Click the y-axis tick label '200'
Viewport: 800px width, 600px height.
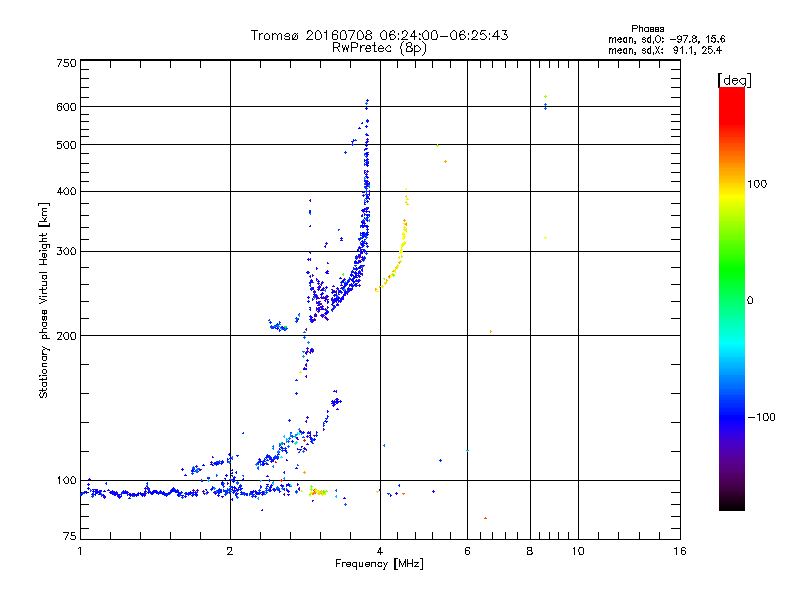coord(67,336)
